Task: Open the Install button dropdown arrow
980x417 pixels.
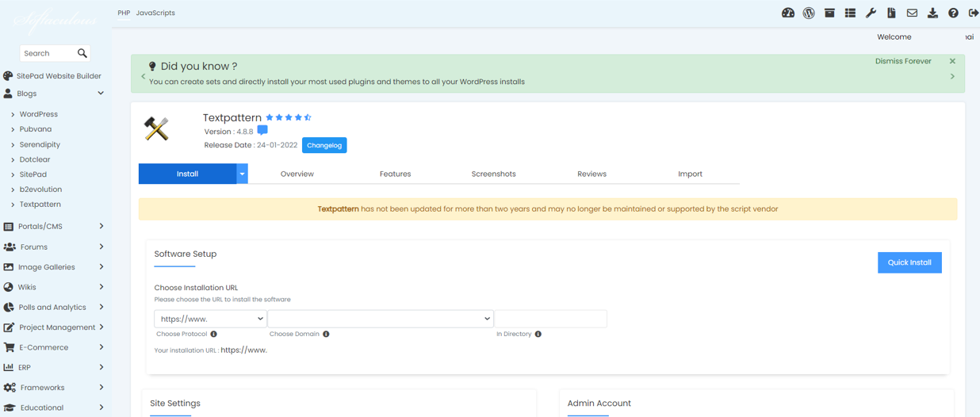Action: [242, 174]
